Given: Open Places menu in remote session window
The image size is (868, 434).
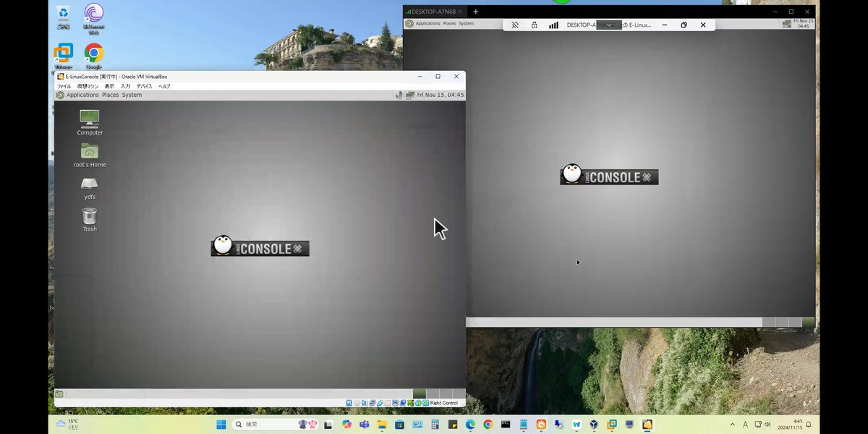Looking at the screenshot, I should tap(449, 23).
